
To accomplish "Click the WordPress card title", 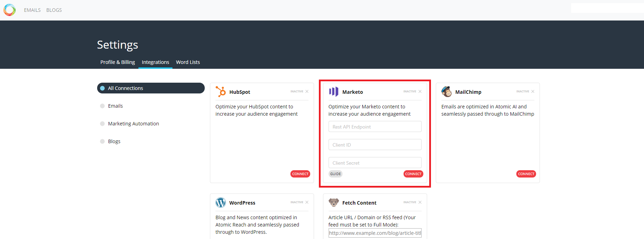I will (242, 203).
